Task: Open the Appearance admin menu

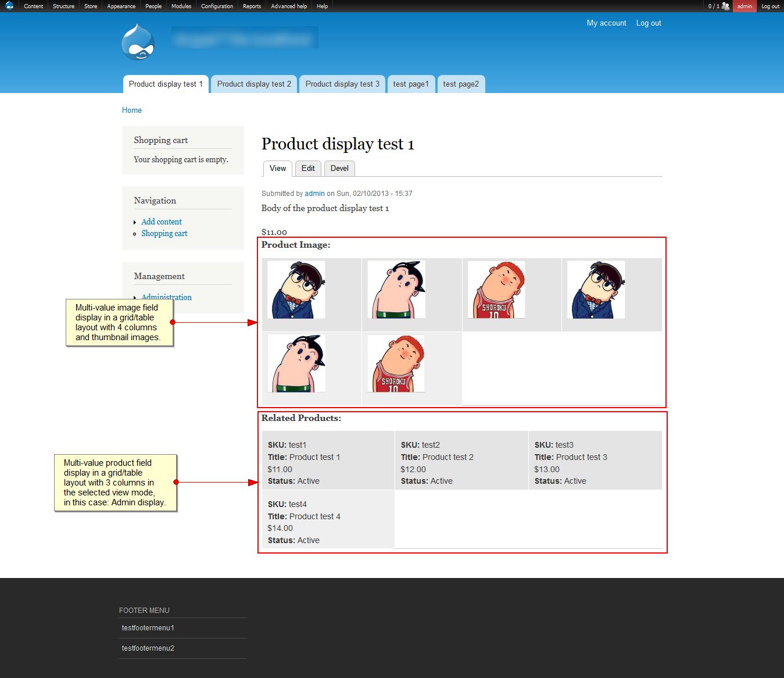Action: pos(121,6)
